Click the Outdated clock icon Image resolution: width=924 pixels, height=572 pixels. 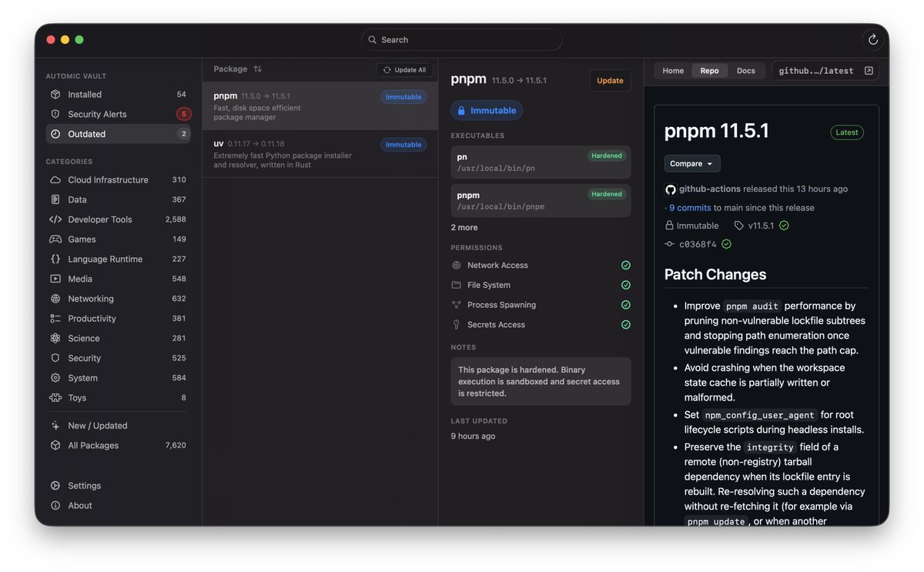click(55, 134)
